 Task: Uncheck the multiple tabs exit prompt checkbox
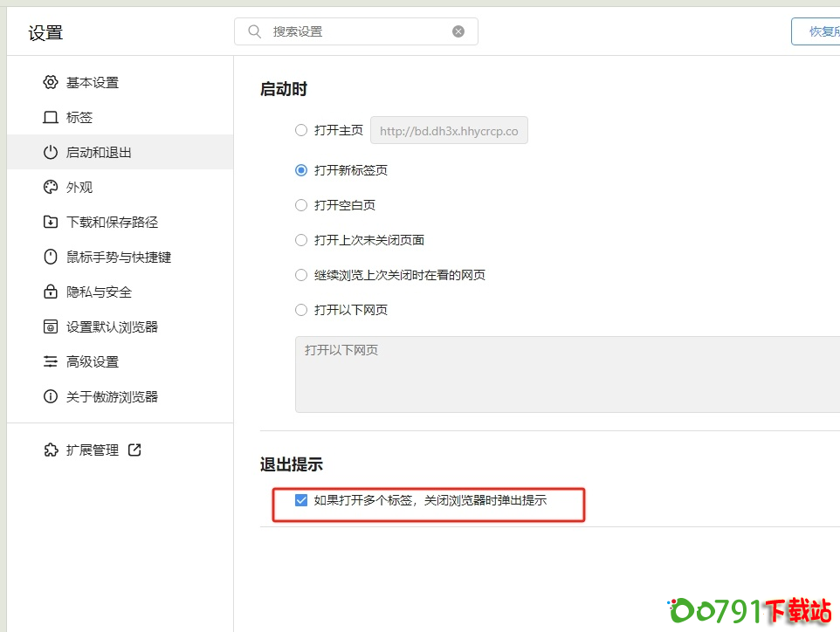(301, 500)
